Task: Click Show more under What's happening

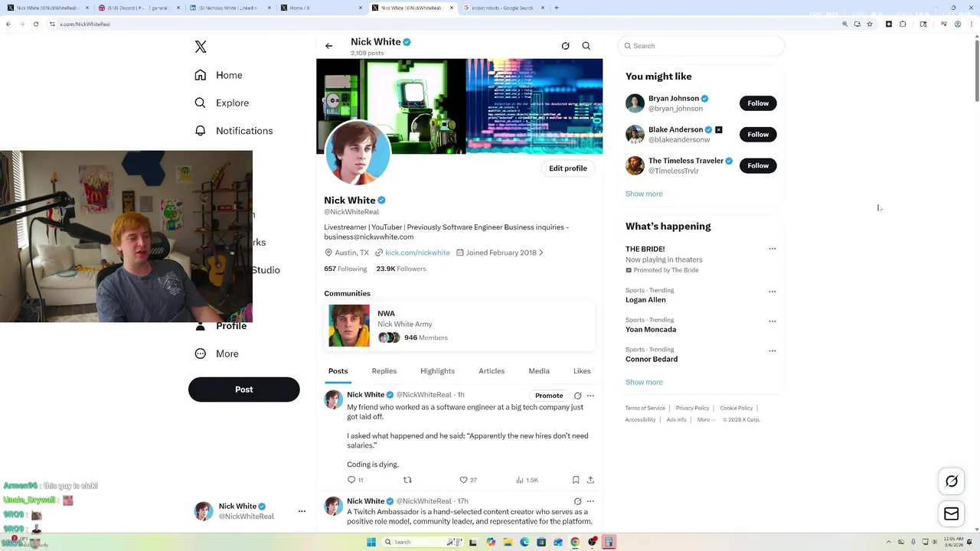Action: coord(644,382)
